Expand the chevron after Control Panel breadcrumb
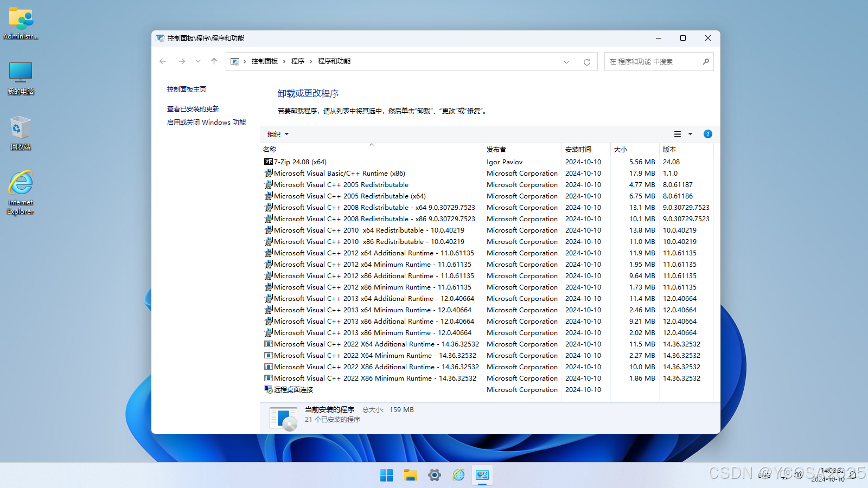 pyautogui.click(x=284, y=61)
